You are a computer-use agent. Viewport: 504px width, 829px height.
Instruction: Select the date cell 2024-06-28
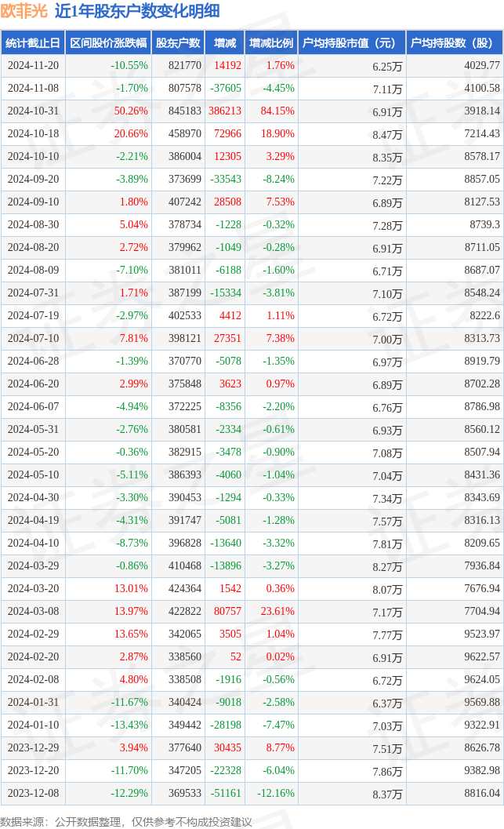pos(33,361)
